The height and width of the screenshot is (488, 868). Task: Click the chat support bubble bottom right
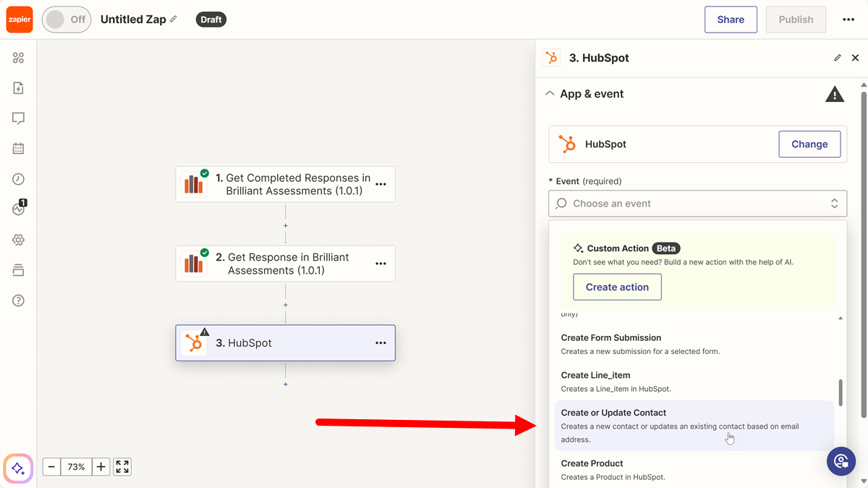point(841,461)
